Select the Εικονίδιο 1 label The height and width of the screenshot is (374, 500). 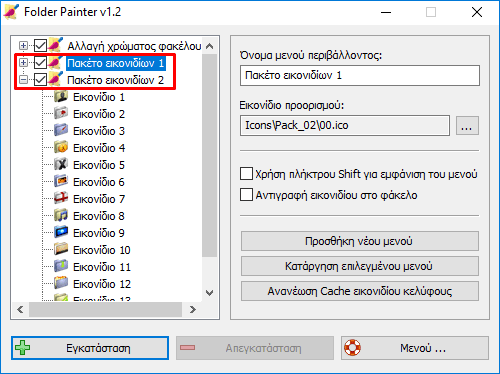point(99,97)
